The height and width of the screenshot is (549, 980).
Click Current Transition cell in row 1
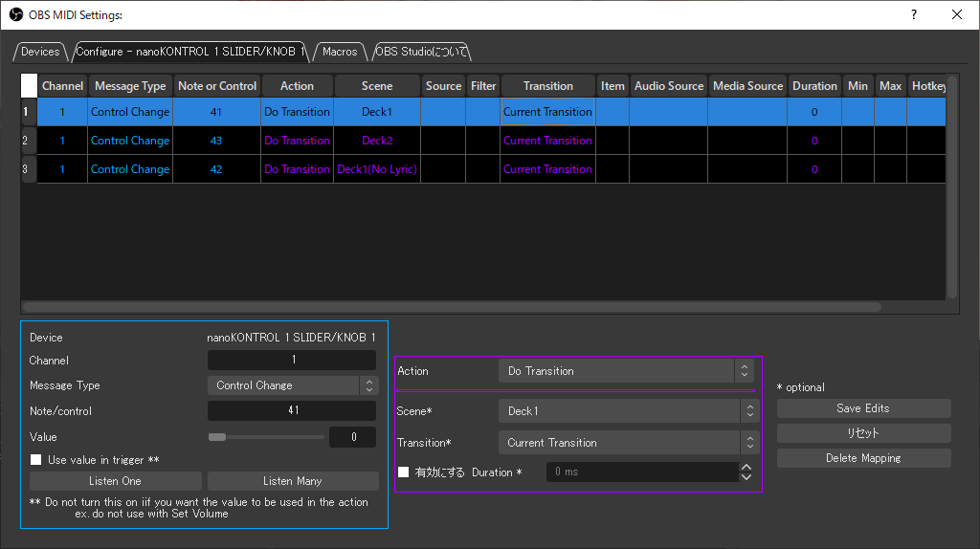(x=547, y=112)
